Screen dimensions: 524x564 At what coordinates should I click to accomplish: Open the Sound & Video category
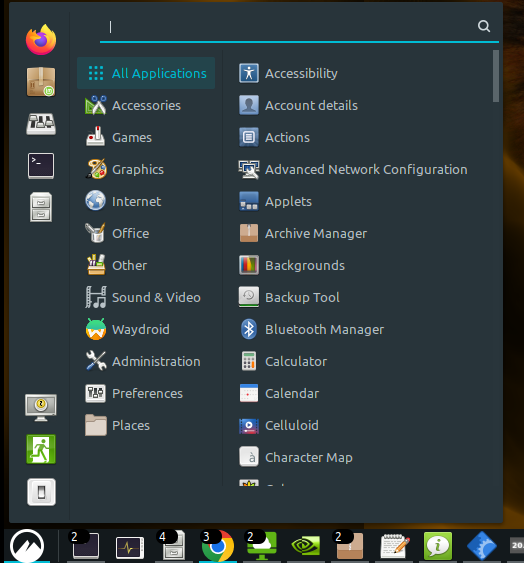(146, 297)
